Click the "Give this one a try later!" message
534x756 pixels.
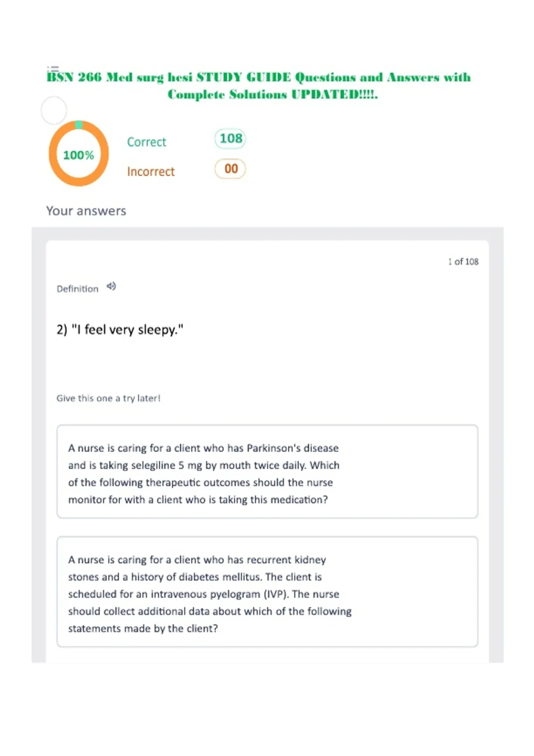tap(108, 398)
